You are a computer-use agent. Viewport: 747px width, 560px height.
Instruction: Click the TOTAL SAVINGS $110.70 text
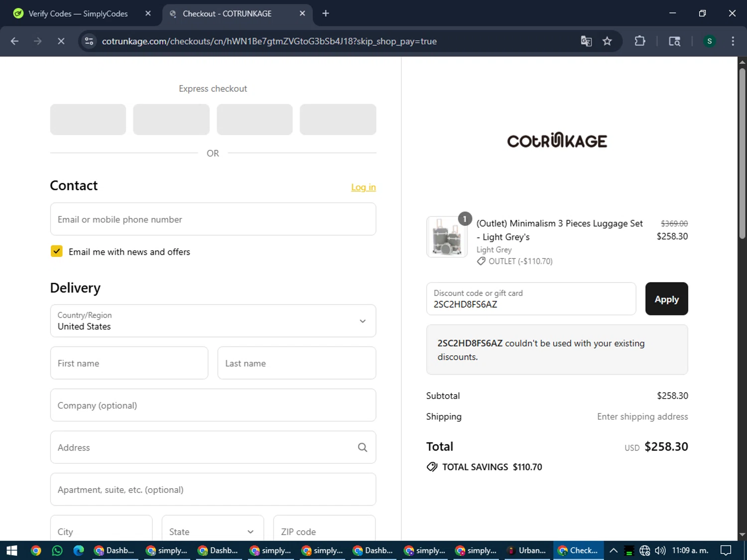click(x=492, y=467)
